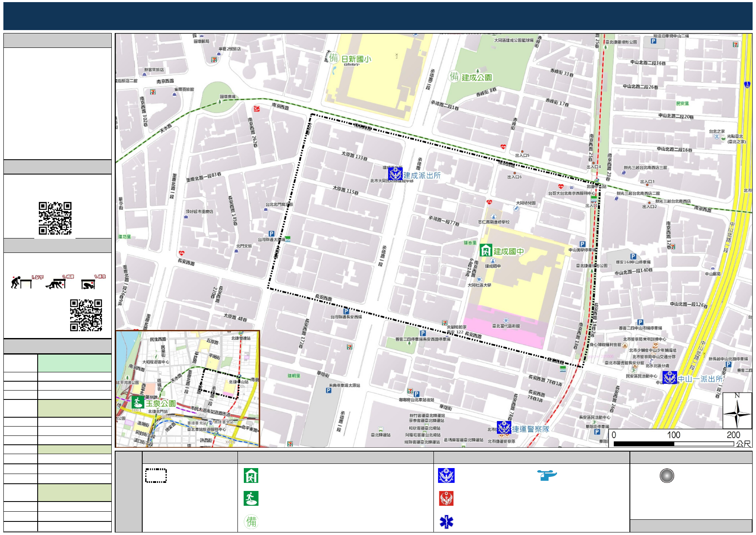Image resolution: width=756 pixels, height=535 pixels.
Task: Click the 玉泉公園 outdoor shelter icon in the inset map
Action: pos(138,402)
